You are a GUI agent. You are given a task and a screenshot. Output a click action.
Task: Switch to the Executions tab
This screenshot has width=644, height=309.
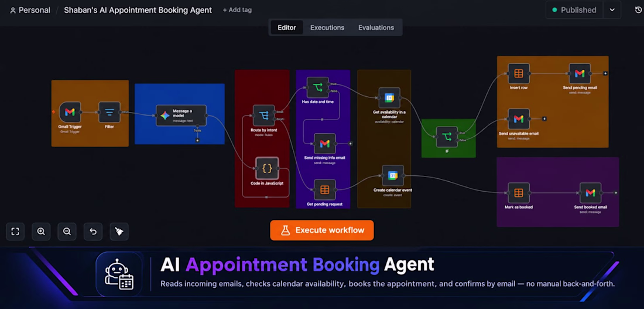click(327, 28)
